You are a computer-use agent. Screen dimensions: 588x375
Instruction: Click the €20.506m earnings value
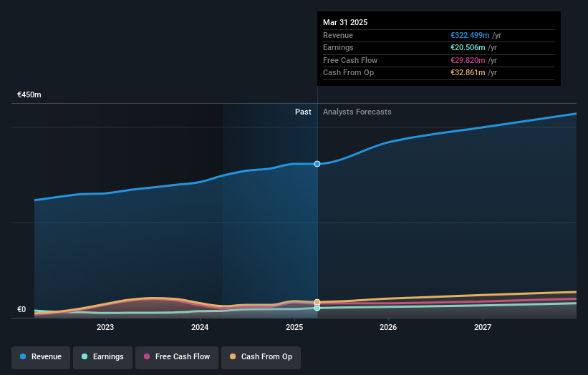(x=468, y=47)
